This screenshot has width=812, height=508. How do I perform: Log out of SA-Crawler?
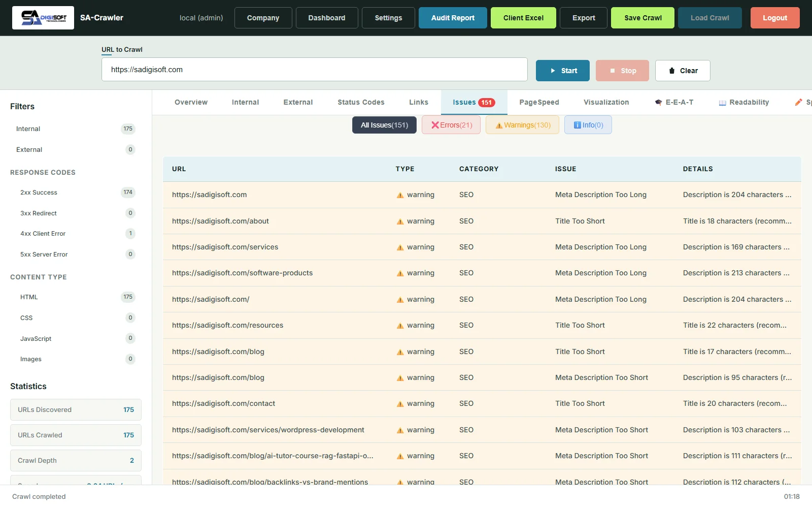(x=775, y=18)
